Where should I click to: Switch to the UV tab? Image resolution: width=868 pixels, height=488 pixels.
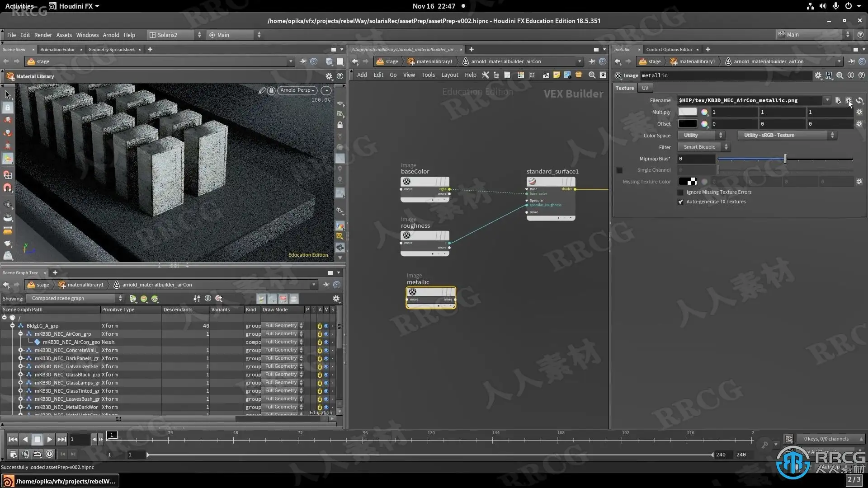pyautogui.click(x=645, y=88)
